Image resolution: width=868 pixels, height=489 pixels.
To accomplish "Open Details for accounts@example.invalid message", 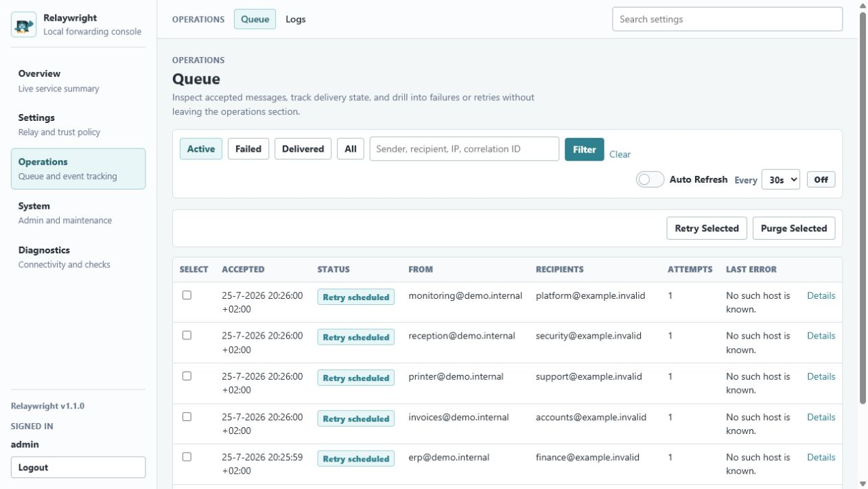I will pyautogui.click(x=821, y=417).
